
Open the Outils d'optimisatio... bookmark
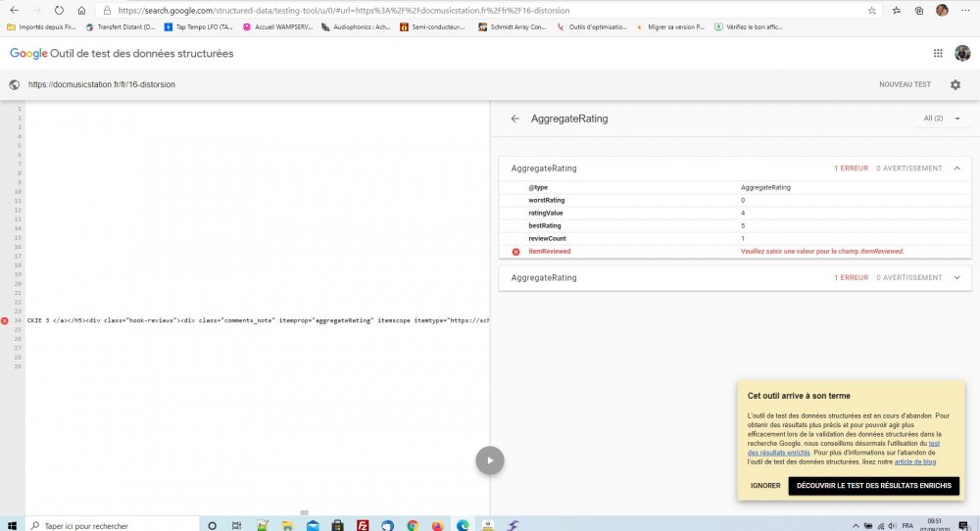(592, 26)
